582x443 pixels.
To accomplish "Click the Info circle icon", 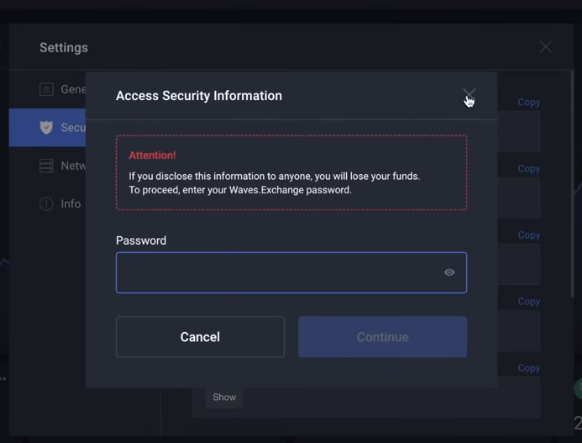I will (46, 204).
